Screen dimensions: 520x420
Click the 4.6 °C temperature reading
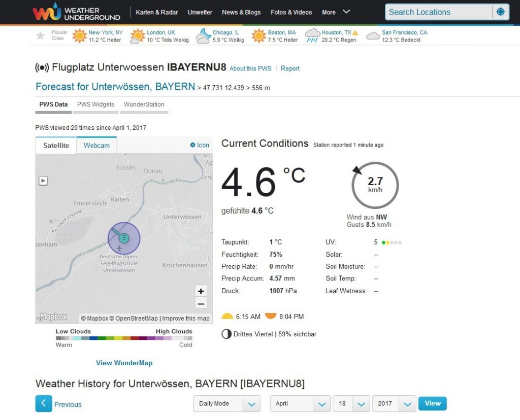(x=263, y=182)
